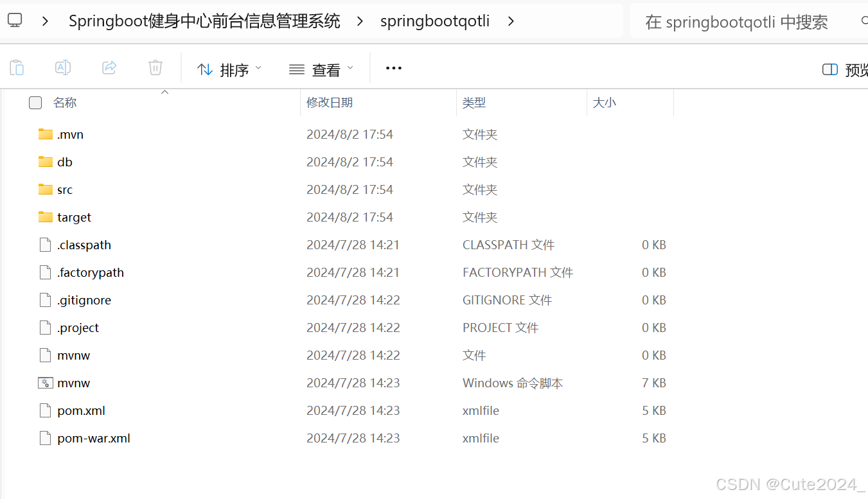Open the 查看 (View) options
This screenshot has width=868, height=499.
pyautogui.click(x=320, y=69)
